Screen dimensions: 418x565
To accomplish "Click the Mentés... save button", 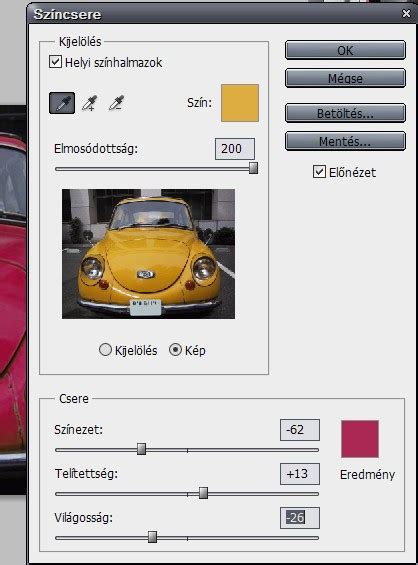I will point(345,141).
